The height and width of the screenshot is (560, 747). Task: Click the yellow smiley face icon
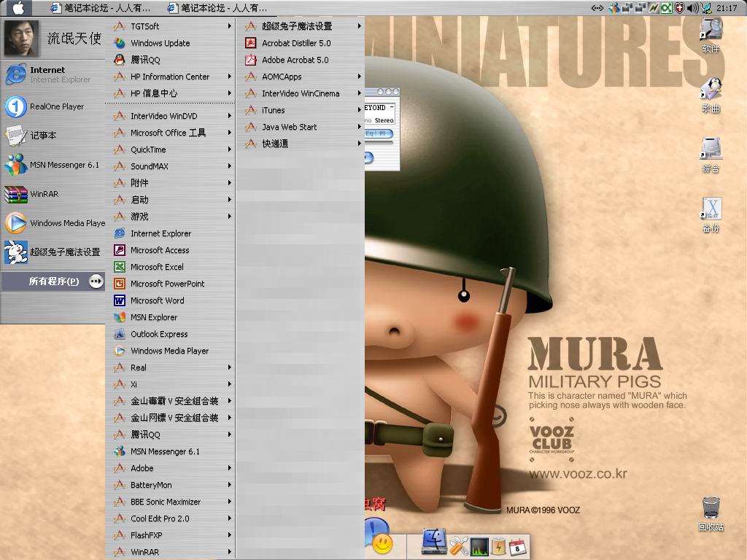[x=382, y=543]
